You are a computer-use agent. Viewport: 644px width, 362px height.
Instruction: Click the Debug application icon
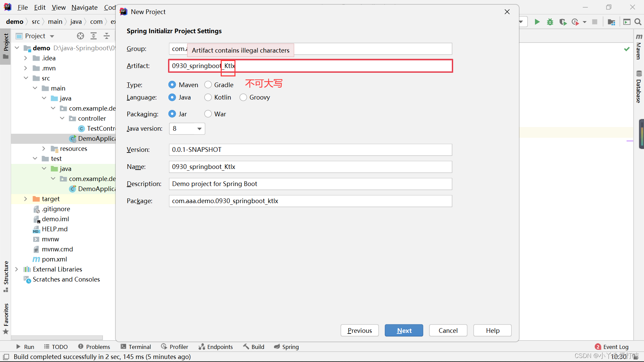click(549, 21)
